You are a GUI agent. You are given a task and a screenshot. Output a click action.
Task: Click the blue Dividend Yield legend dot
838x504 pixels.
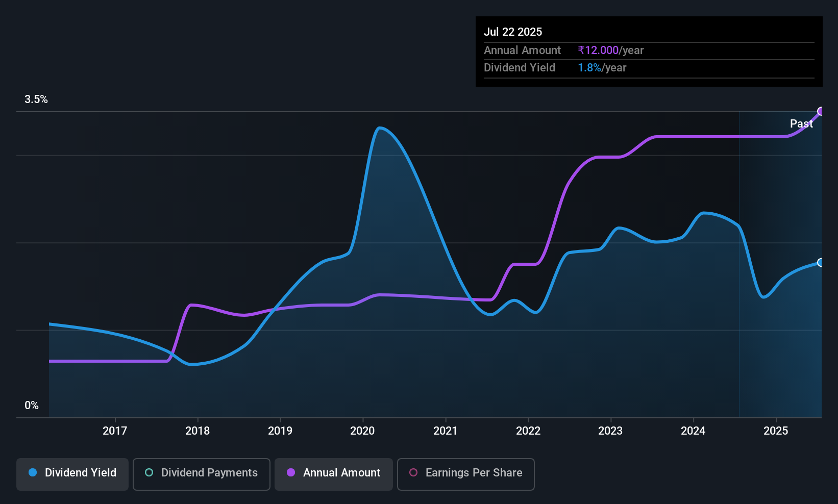coord(33,473)
